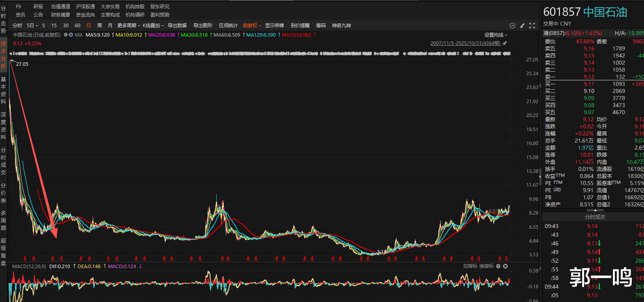
Task: Open the 财务摘要 menu item
Action: (x=61, y=15)
